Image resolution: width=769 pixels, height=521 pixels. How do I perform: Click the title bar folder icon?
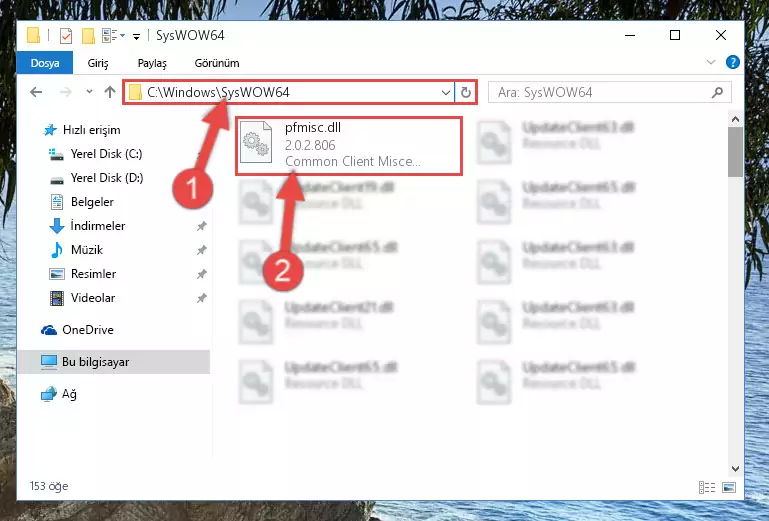point(33,35)
